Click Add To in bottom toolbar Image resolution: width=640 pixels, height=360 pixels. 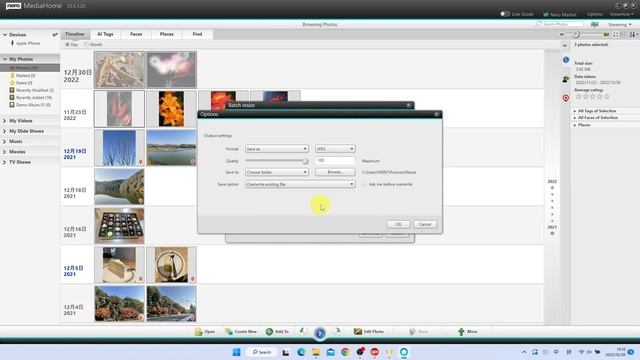point(277,331)
